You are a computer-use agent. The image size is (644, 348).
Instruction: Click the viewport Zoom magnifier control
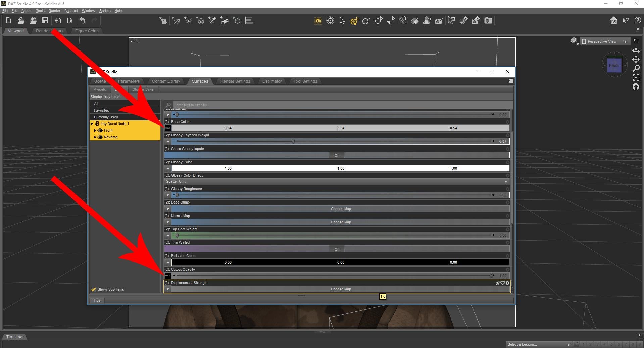(x=636, y=68)
